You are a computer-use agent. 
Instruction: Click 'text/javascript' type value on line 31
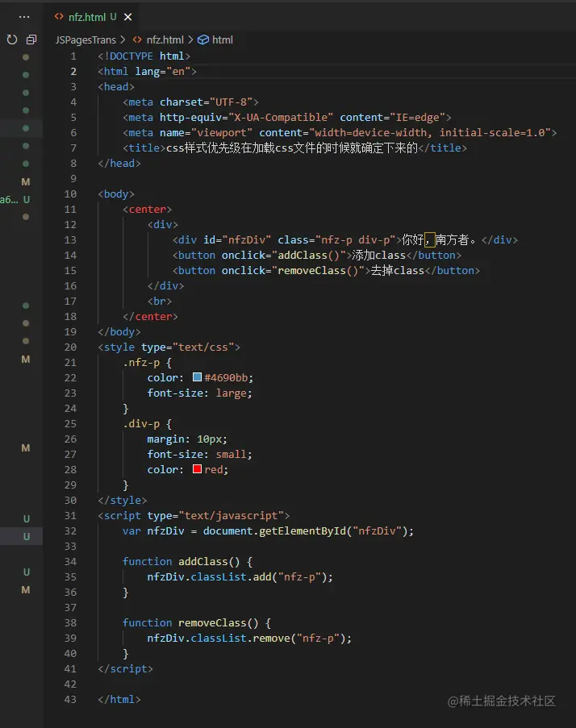pyautogui.click(x=231, y=516)
